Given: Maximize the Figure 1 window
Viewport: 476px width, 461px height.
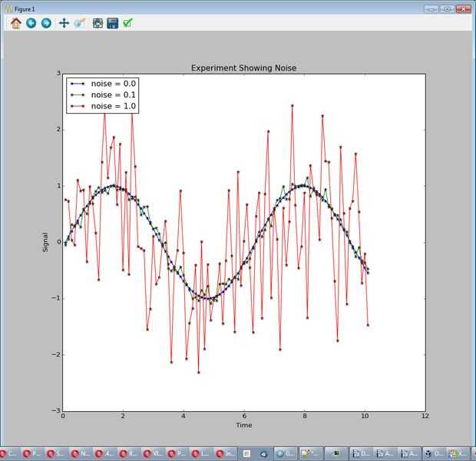Looking at the screenshot, I should pos(447,8).
